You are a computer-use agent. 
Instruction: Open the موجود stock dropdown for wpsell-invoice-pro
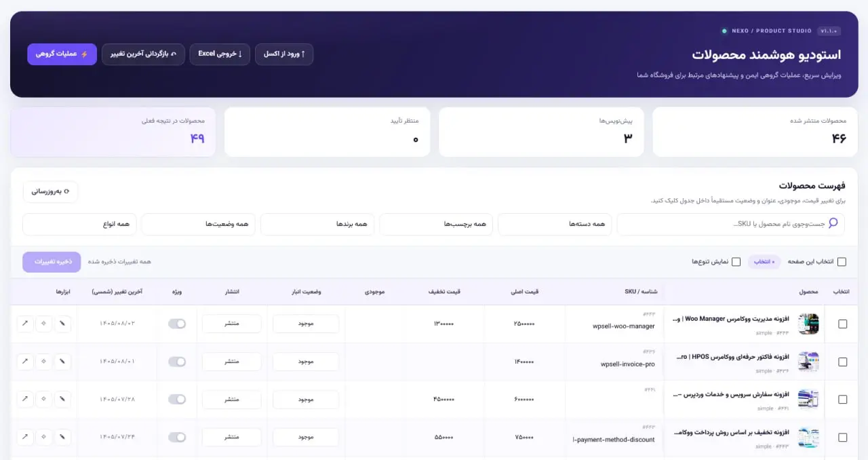click(x=306, y=362)
